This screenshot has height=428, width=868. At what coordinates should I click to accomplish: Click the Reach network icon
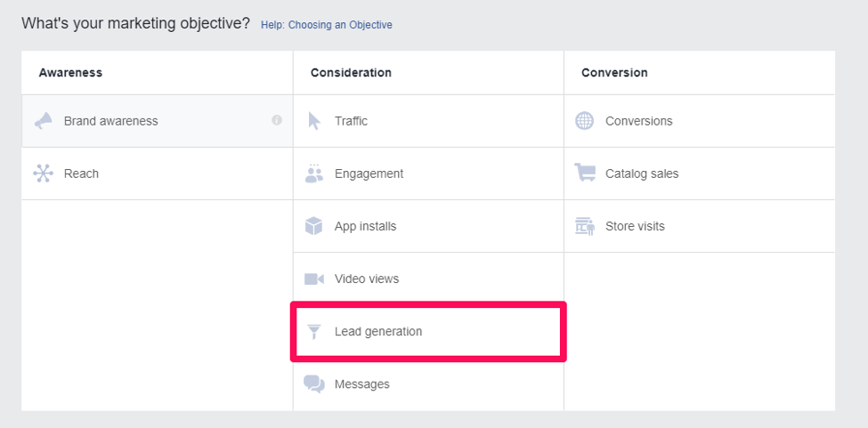click(x=43, y=174)
